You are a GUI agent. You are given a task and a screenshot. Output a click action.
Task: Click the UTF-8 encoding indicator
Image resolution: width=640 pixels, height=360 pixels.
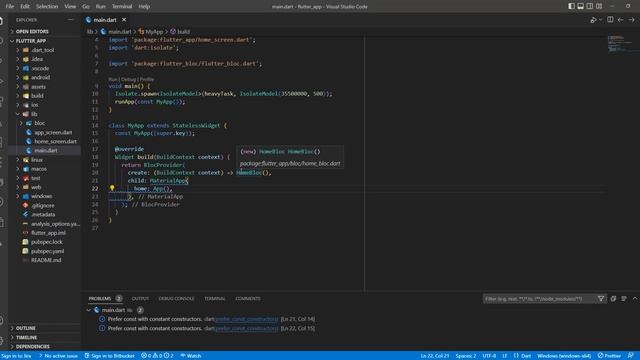tap(489, 356)
